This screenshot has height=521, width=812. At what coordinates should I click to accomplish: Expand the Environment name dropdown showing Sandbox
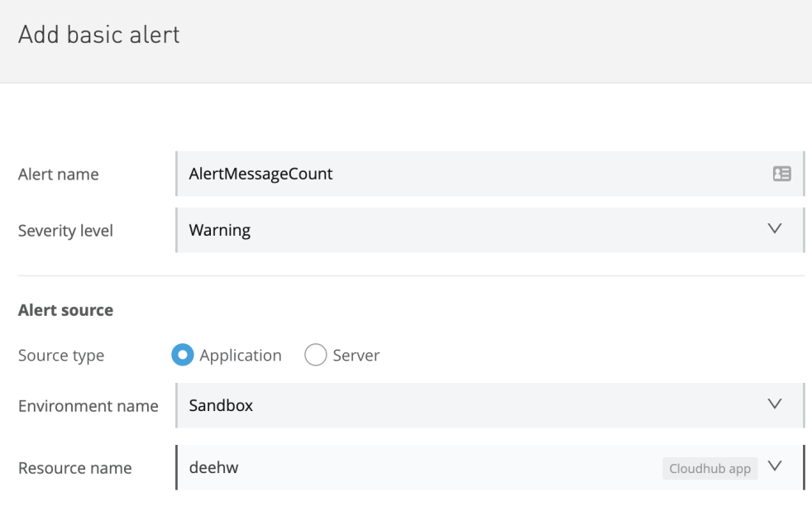coord(488,404)
